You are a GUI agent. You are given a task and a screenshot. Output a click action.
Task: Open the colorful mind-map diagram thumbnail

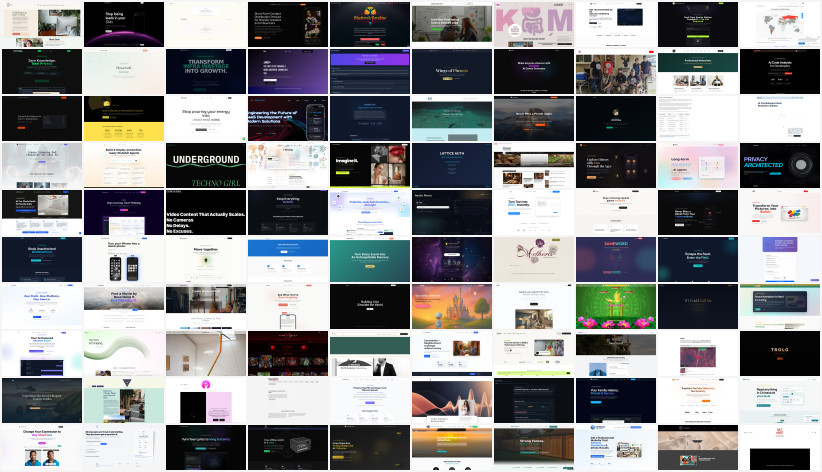288,165
